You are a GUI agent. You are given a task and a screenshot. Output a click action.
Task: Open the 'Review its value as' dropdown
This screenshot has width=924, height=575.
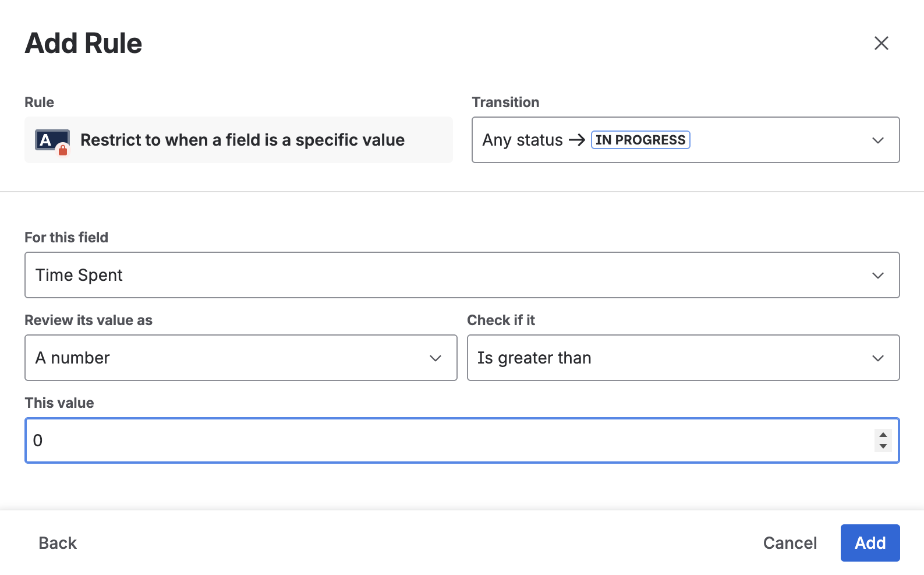click(x=233, y=358)
